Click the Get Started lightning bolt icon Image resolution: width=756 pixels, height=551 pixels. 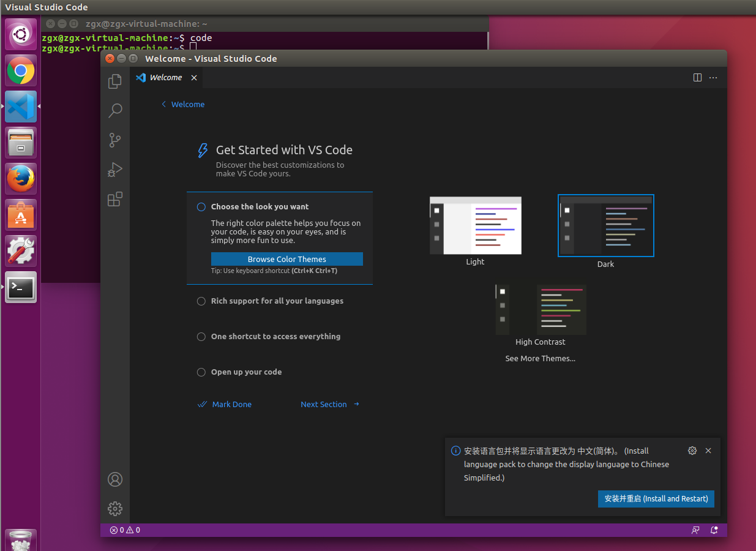(x=203, y=151)
